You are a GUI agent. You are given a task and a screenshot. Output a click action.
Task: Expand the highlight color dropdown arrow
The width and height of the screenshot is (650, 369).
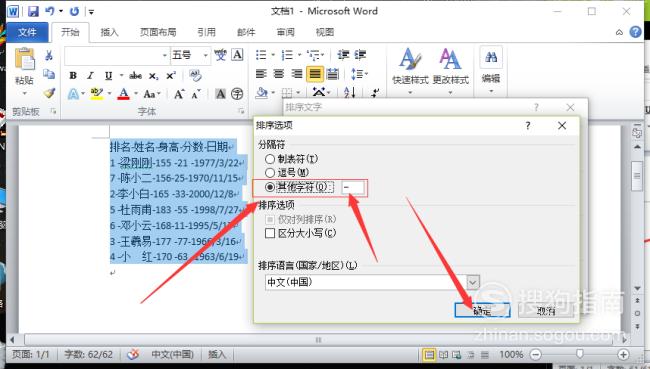pos(109,94)
